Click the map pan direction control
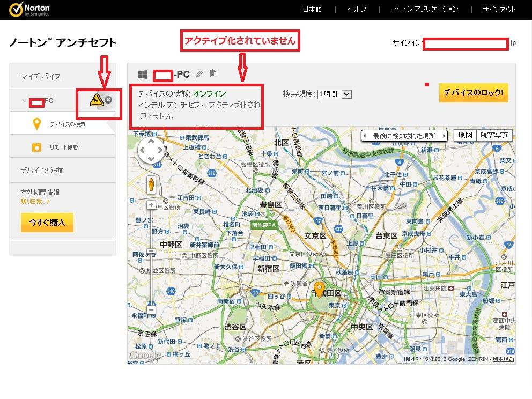532x399 pixels. tap(151, 150)
